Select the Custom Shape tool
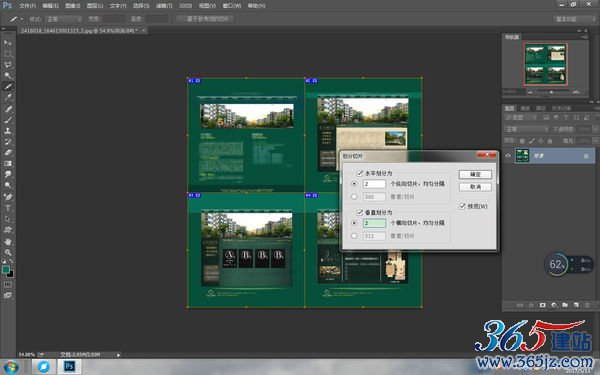 [x=8, y=230]
